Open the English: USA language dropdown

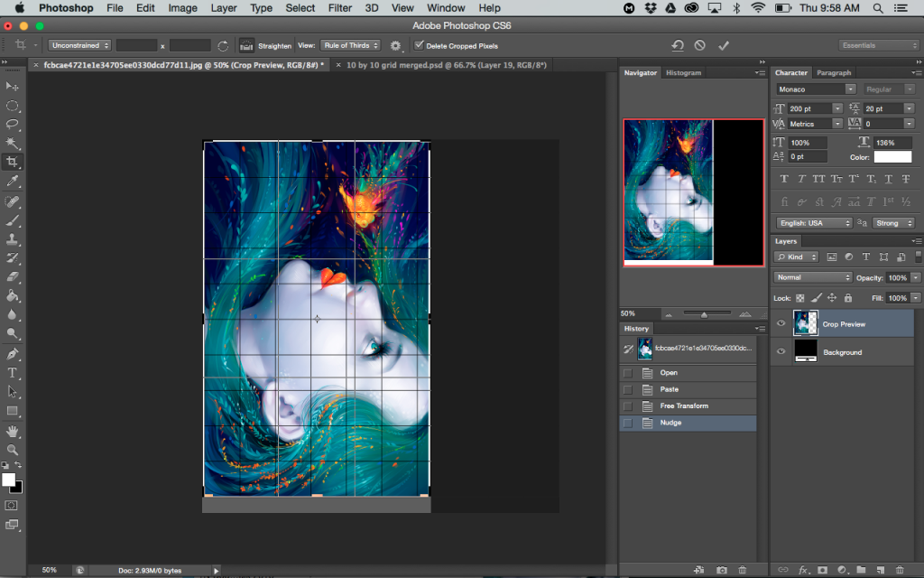(814, 223)
